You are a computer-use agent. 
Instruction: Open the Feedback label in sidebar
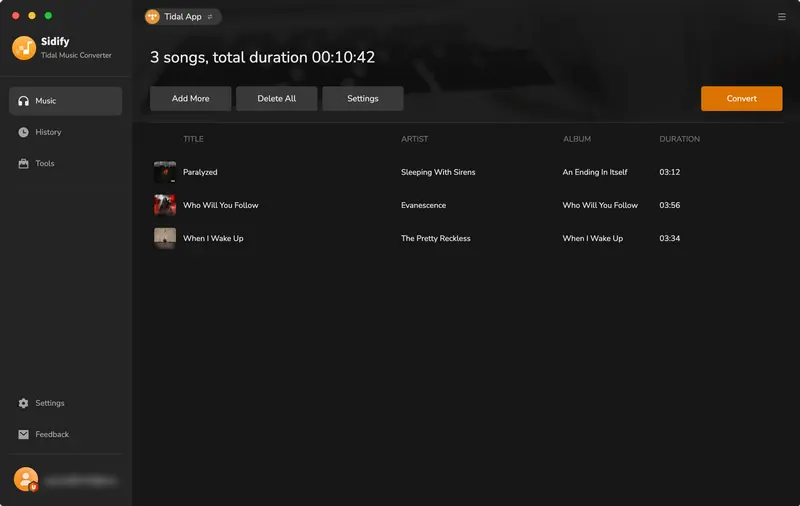(x=52, y=434)
